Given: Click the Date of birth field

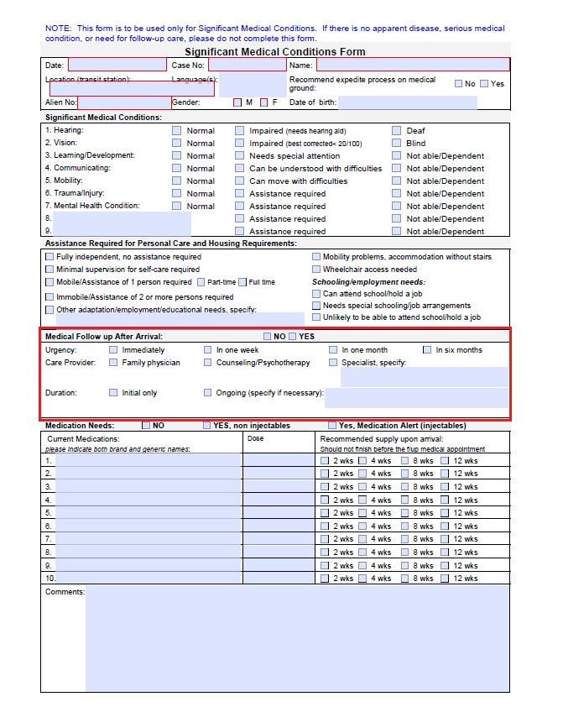Looking at the screenshot, I should pos(407,102).
